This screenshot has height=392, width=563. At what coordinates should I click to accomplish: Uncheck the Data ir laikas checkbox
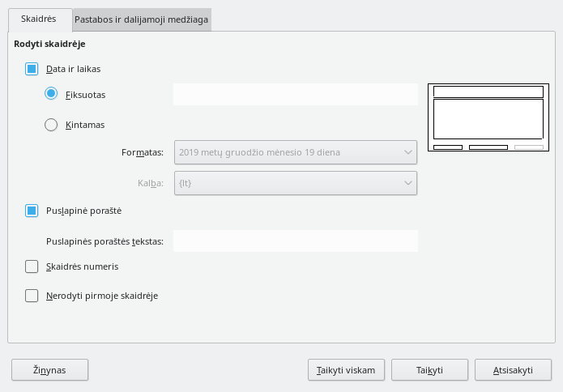tap(32, 70)
